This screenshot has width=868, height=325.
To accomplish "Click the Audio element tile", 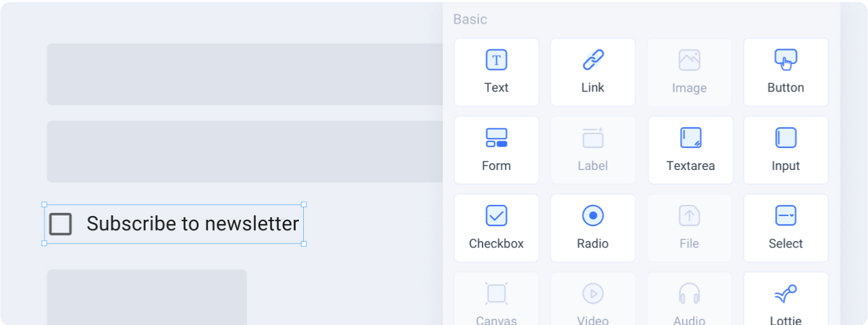I will tap(689, 299).
